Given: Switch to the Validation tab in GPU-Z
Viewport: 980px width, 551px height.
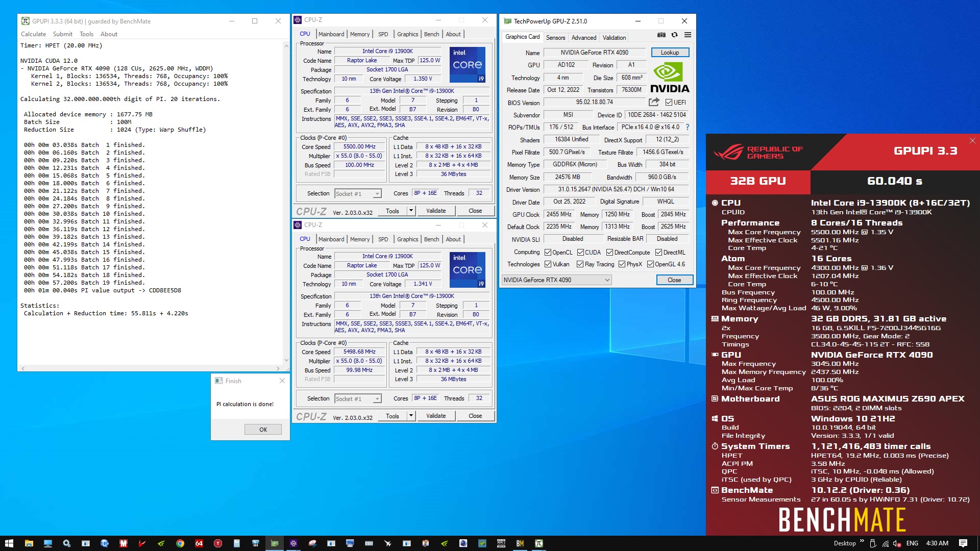Looking at the screenshot, I should click(x=614, y=38).
